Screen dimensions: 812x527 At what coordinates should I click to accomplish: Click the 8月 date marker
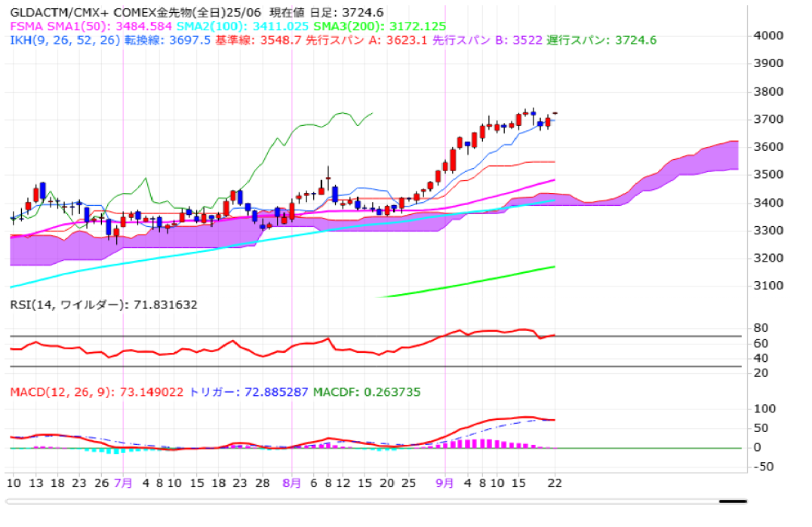(x=292, y=483)
